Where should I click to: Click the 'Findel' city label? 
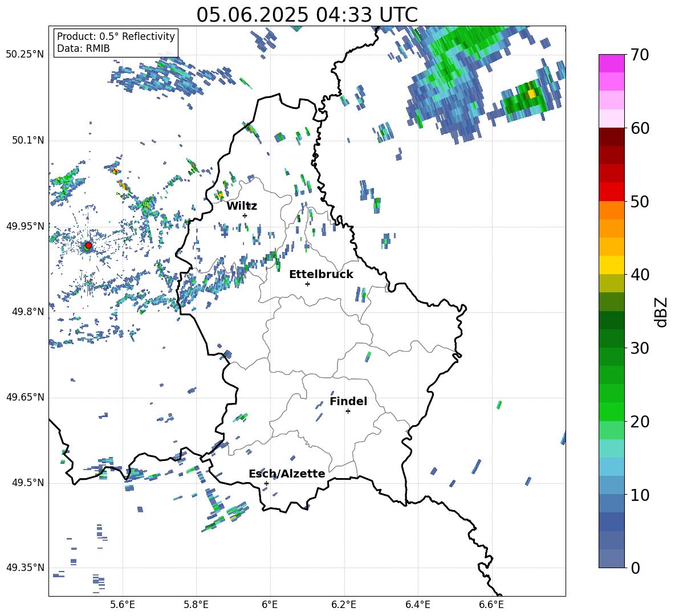(x=348, y=401)
